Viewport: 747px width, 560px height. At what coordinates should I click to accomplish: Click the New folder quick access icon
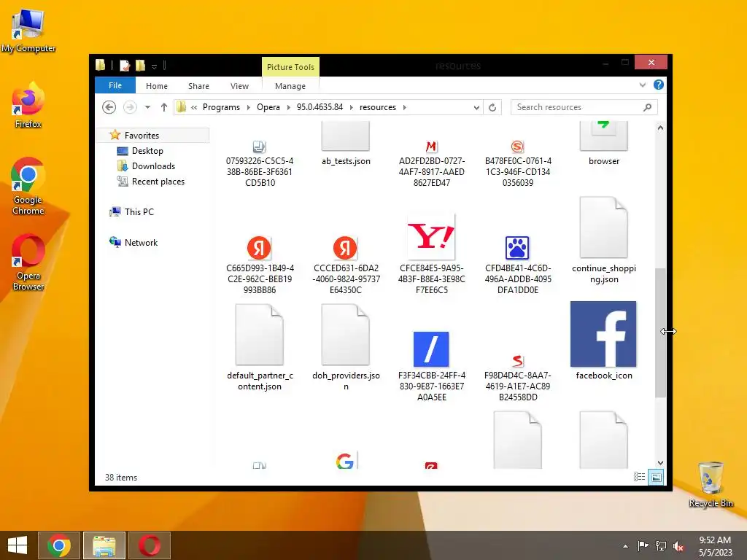[141, 65]
